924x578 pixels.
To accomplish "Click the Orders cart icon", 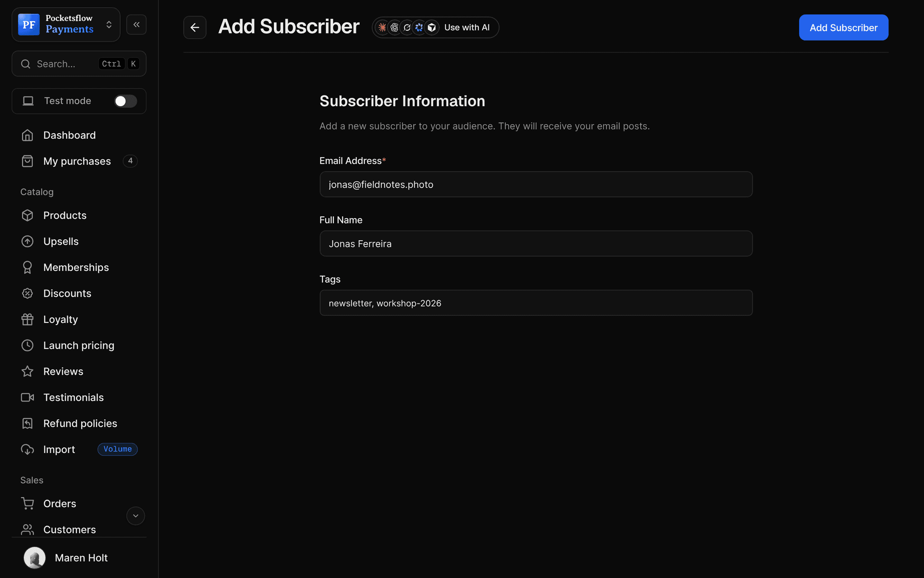I will pos(28,503).
